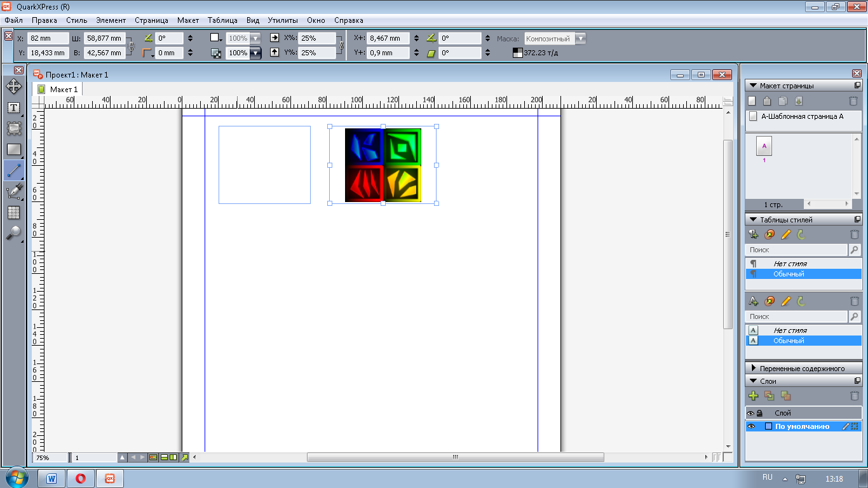Click the merge layers icon

[x=785, y=396]
